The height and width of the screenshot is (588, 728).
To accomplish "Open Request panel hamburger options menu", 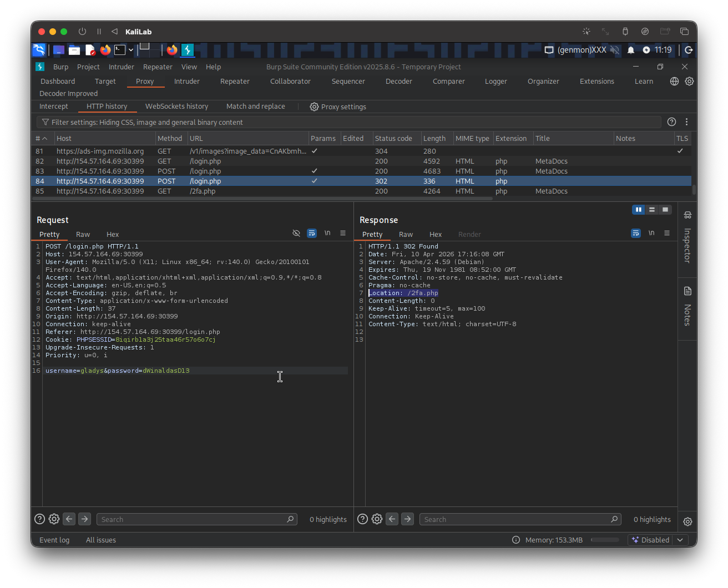I will pyautogui.click(x=343, y=234).
